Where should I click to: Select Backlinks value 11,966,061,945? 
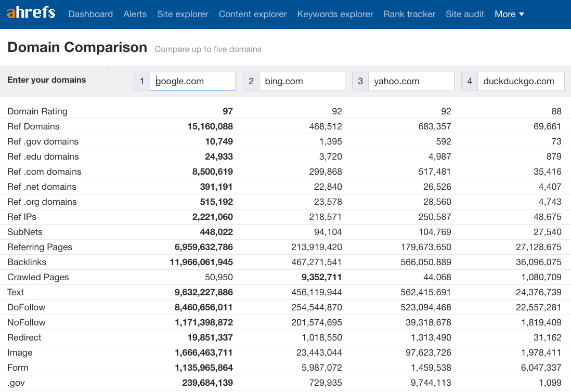(x=201, y=262)
